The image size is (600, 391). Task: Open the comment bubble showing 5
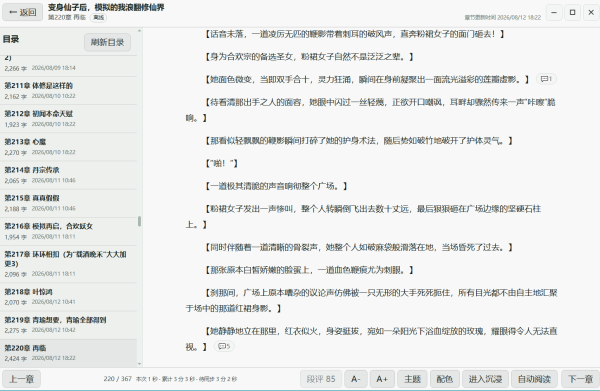224,346
